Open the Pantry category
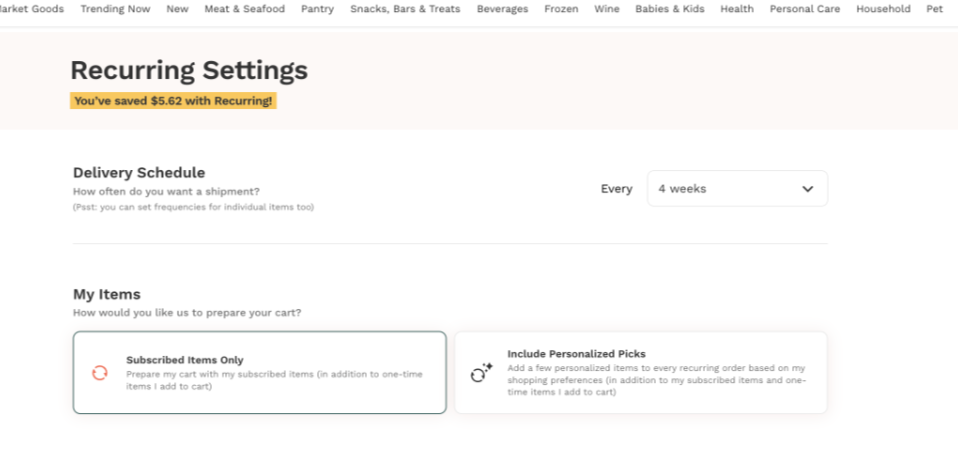The height and width of the screenshot is (462, 958). [x=317, y=9]
